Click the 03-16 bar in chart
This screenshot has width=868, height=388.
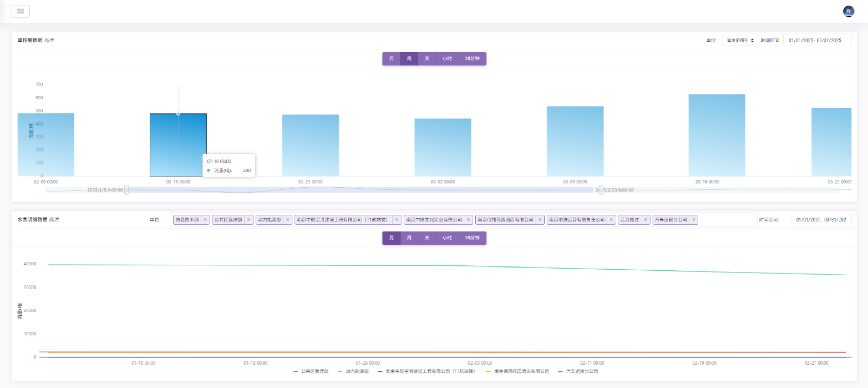717,136
